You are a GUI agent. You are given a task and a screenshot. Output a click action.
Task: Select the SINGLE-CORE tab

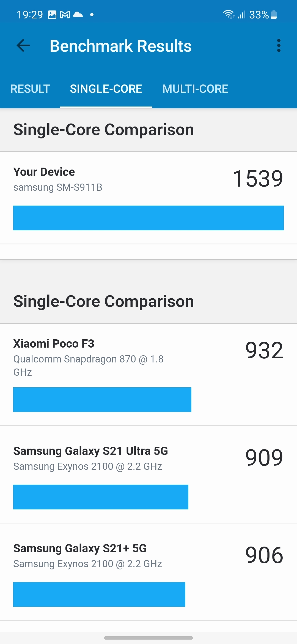[x=106, y=89]
